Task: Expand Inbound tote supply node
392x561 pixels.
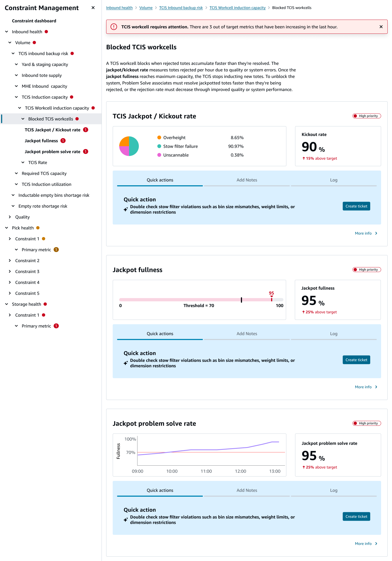Action: 16,75
